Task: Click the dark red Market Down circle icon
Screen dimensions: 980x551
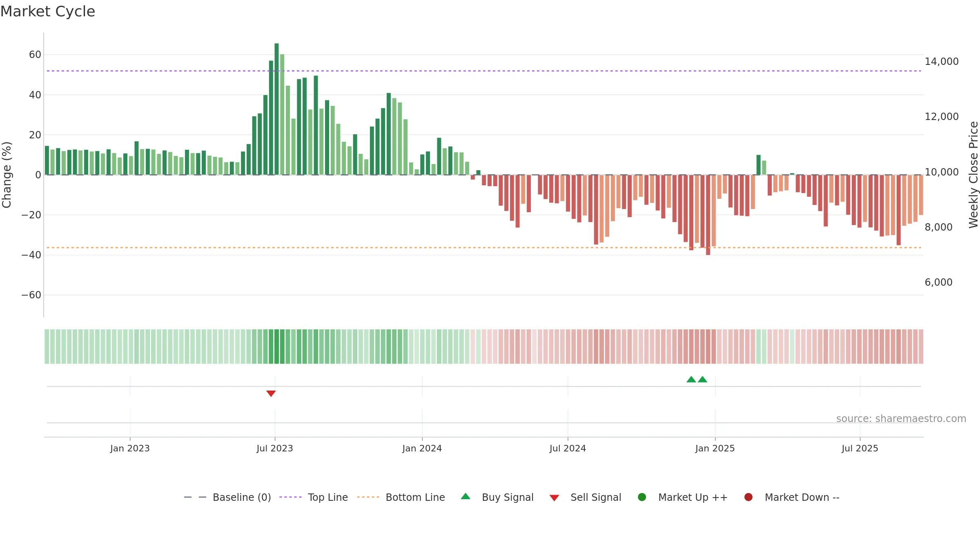Action: coord(748,497)
